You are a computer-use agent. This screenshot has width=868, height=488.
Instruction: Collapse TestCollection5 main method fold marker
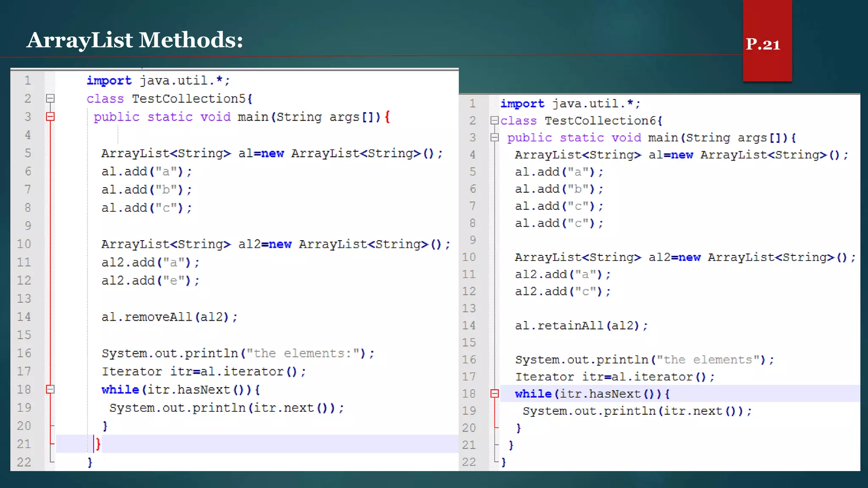(x=50, y=116)
